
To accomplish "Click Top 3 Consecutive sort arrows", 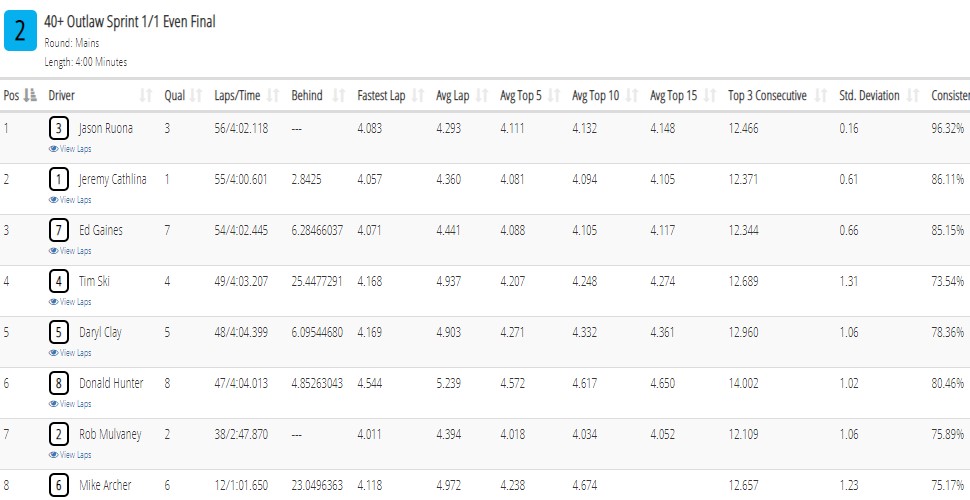I will pos(821,96).
